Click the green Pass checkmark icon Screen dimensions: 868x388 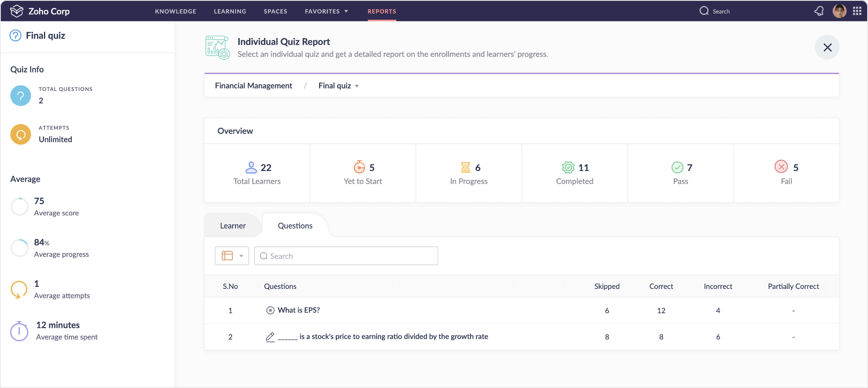(677, 167)
